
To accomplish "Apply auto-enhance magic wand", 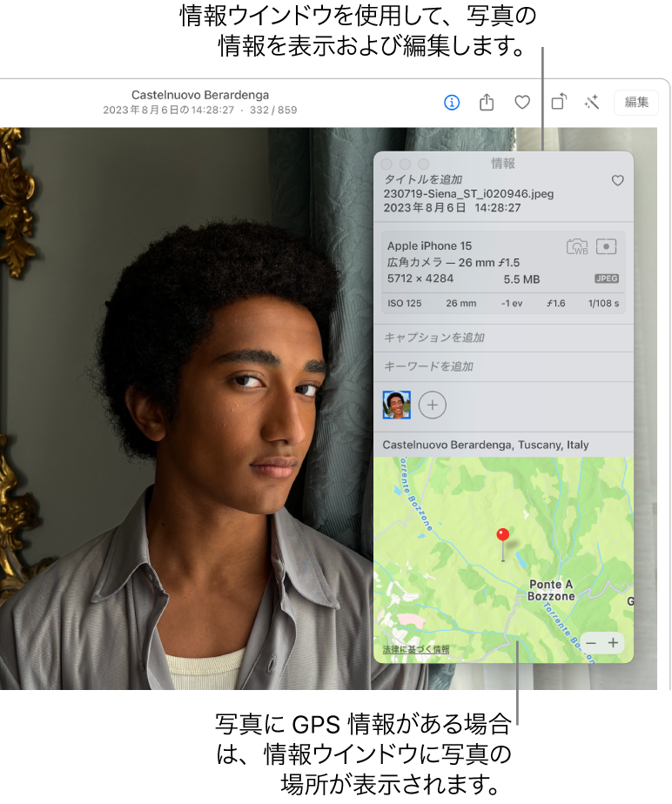I will coord(591,102).
